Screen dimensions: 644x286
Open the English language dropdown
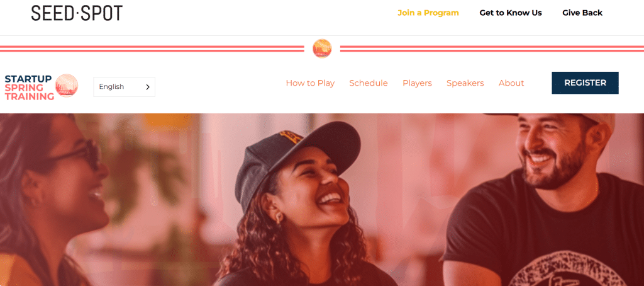[x=125, y=87]
